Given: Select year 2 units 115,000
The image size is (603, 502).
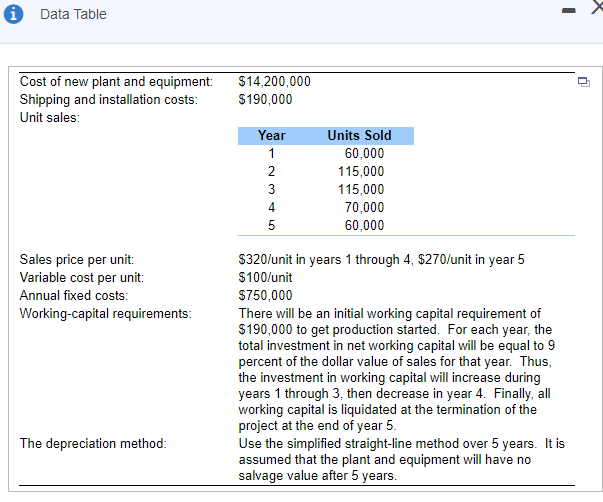Looking at the screenshot, I should pyautogui.click(x=361, y=172).
